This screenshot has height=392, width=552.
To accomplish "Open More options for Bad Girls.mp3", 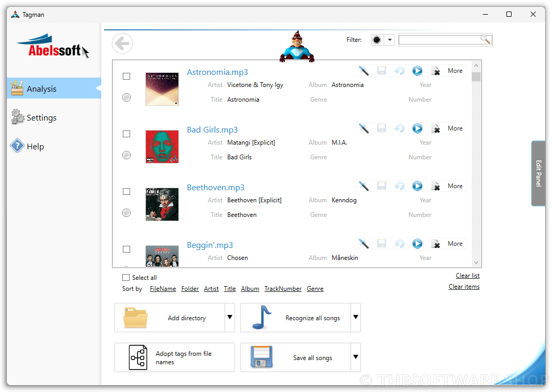I will [455, 128].
